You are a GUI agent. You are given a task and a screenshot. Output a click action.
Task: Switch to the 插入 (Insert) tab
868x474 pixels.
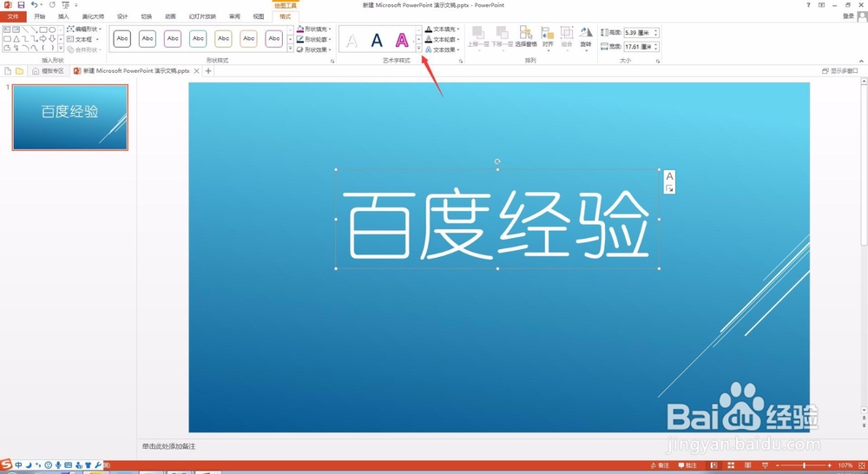63,16
